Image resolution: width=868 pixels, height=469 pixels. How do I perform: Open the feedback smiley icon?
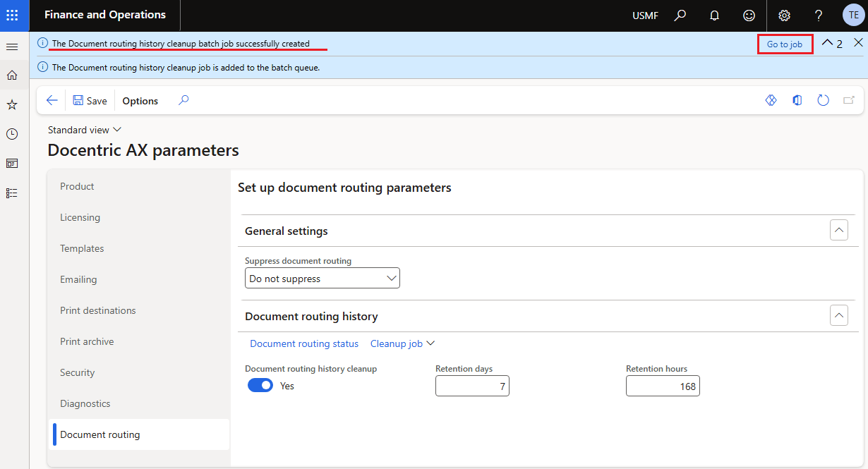749,16
